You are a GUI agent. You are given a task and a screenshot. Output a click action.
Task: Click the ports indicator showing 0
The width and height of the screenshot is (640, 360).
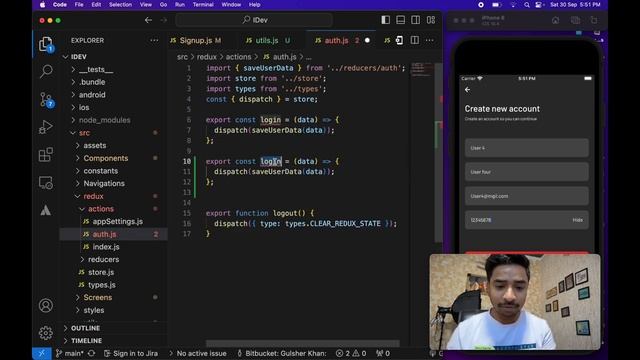pos(383,353)
